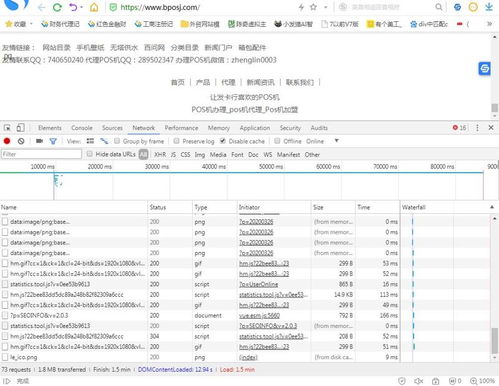Open the Application tab

(x=255, y=128)
